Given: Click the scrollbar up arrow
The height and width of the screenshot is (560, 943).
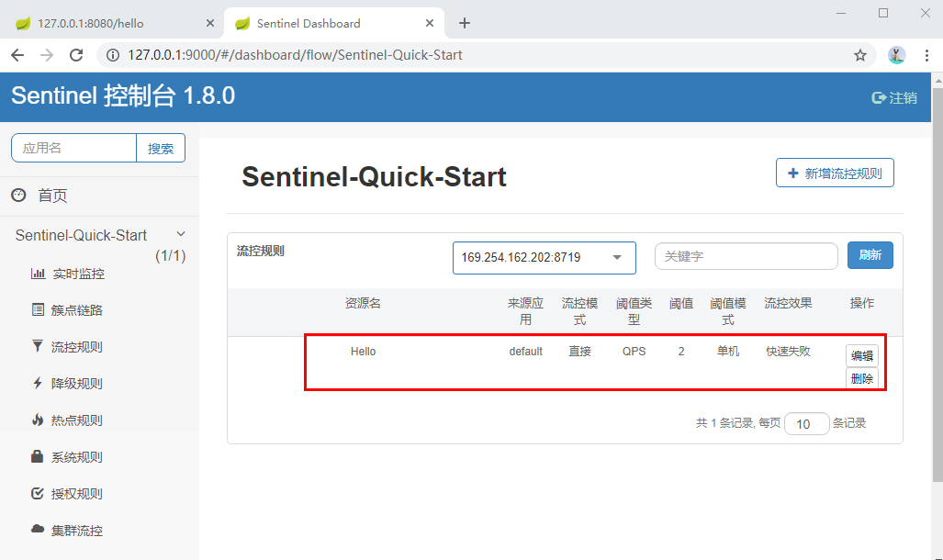Looking at the screenshot, I should pyautogui.click(x=937, y=80).
